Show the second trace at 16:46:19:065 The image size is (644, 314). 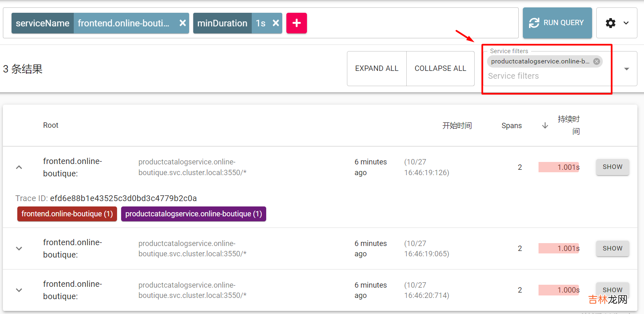(x=612, y=248)
